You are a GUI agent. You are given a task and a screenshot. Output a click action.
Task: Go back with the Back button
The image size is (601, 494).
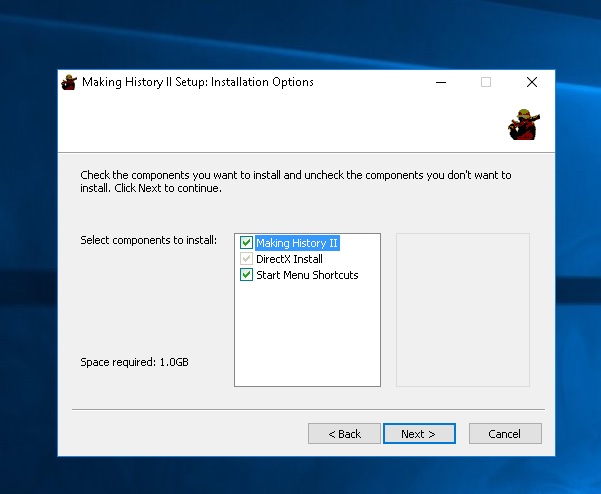(344, 433)
